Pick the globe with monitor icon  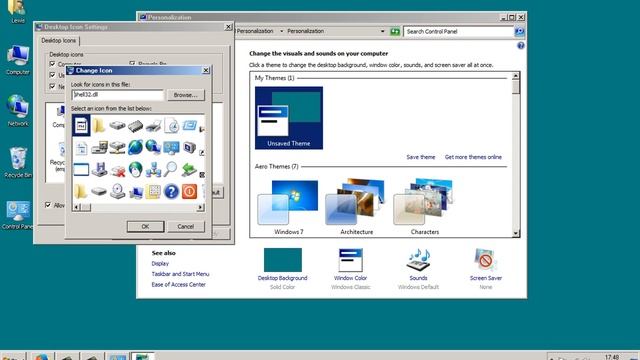(x=153, y=147)
